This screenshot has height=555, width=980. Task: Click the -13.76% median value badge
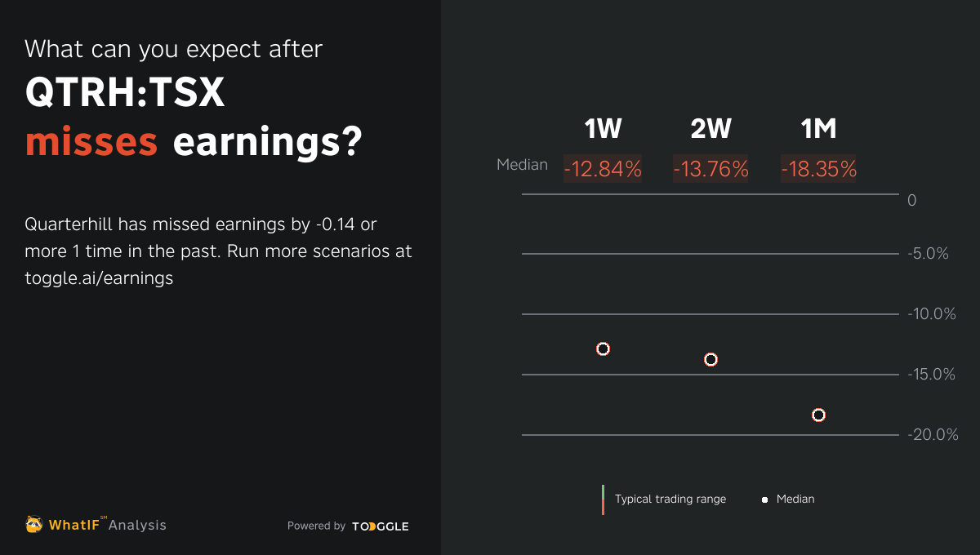pyautogui.click(x=710, y=169)
